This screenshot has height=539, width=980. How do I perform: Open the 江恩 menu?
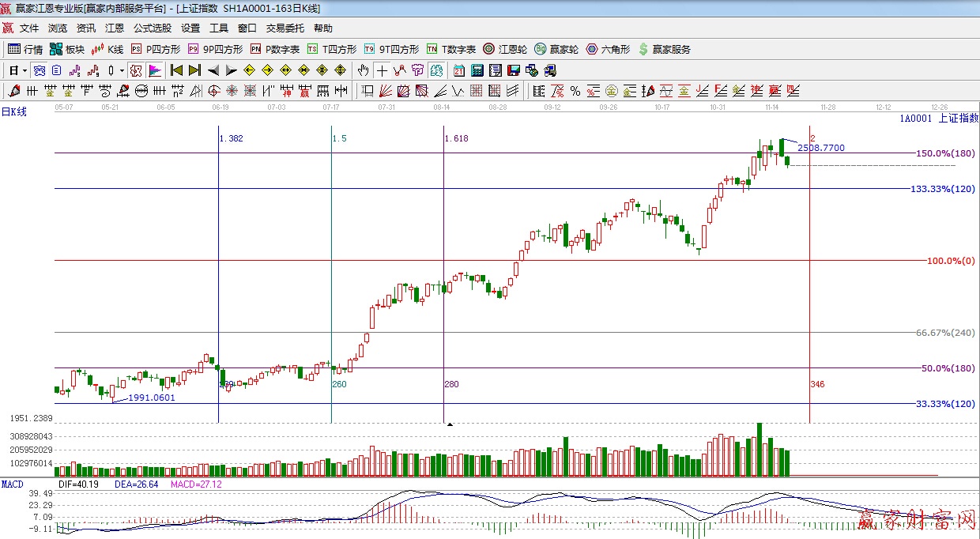(115, 28)
